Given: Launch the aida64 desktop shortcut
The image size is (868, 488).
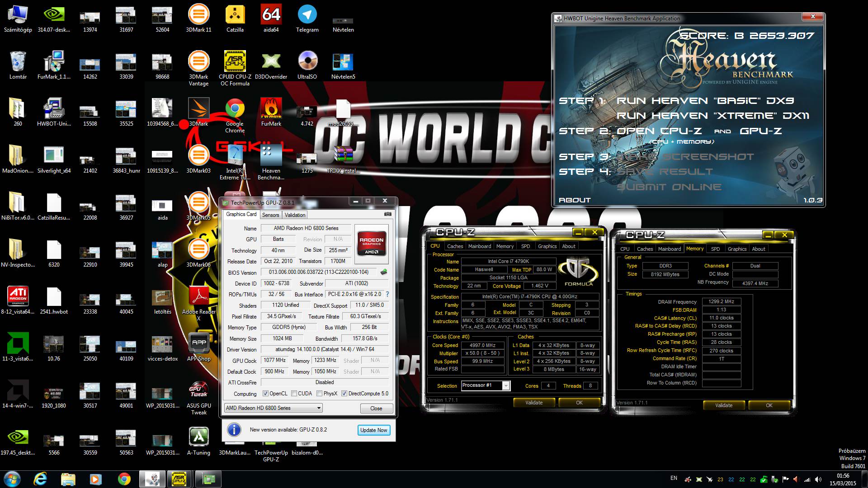Looking at the screenshot, I should point(271,19).
